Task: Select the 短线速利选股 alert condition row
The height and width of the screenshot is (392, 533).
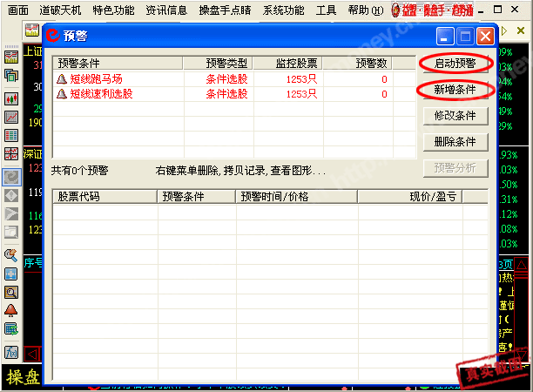Action: (x=102, y=93)
